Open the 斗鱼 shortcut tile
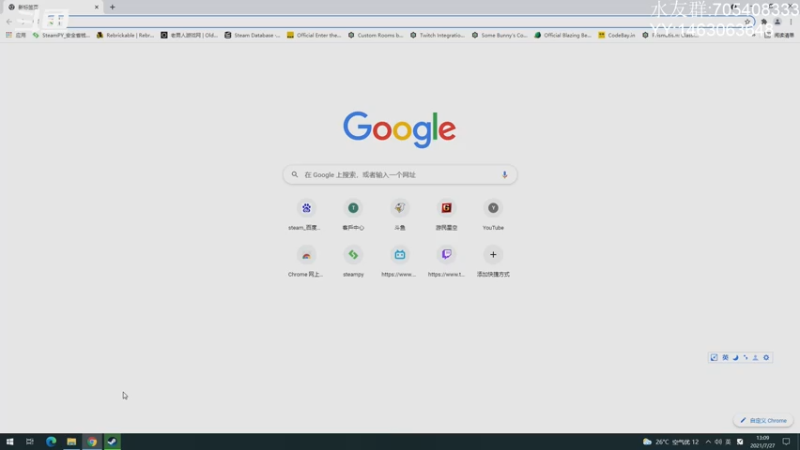 tap(400, 214)
